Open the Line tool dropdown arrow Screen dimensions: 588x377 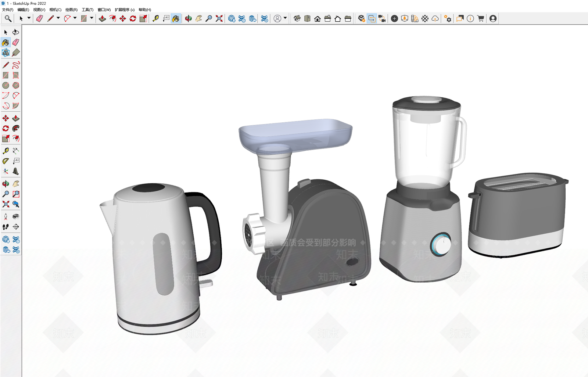click(58, 18)
